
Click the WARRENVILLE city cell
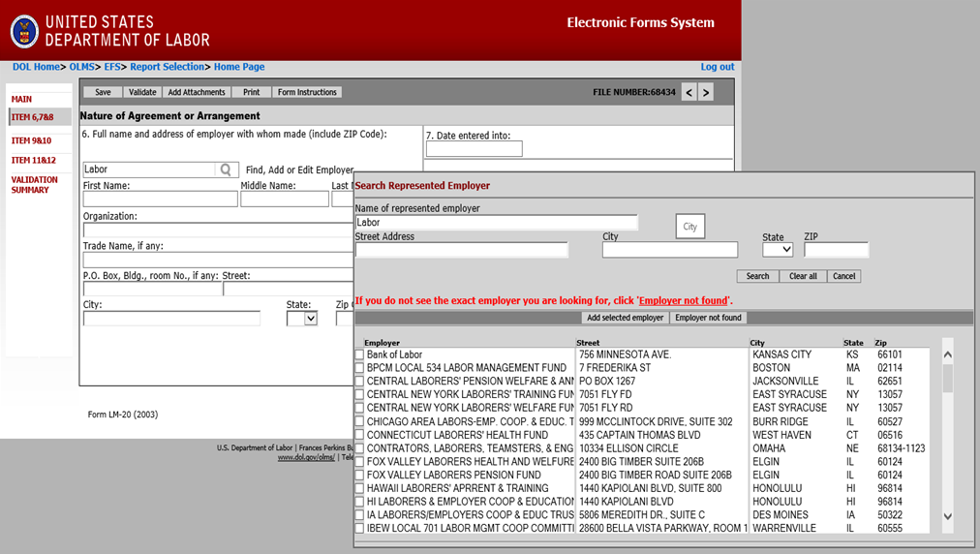(x=784, y=529)
